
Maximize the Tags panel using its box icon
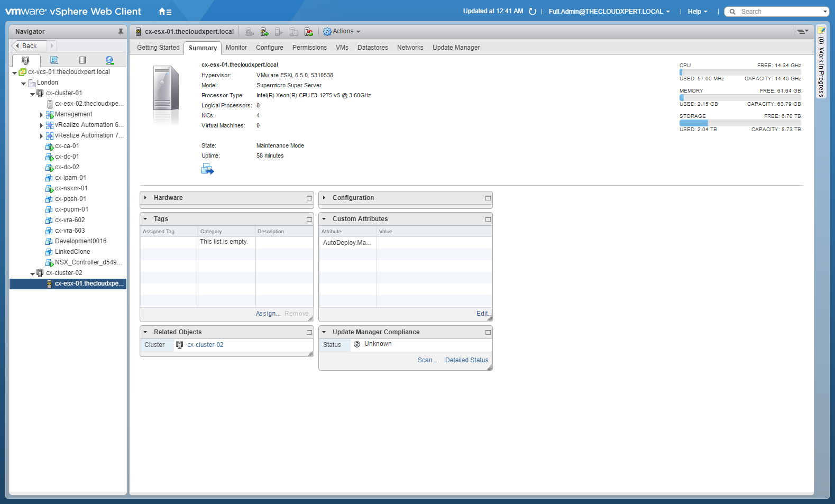point(309,219)
